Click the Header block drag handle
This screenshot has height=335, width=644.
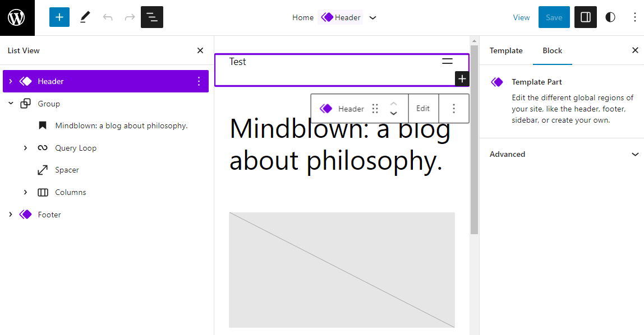pyautogui.click(x=375, y=108)
